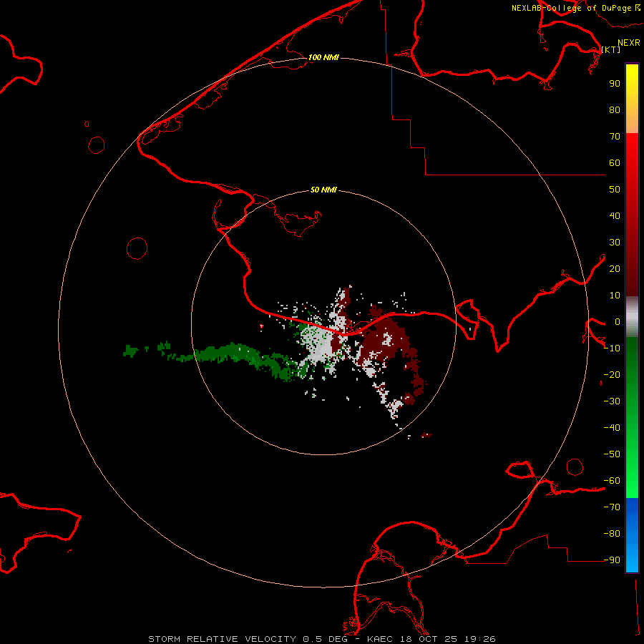
Task: Click the 40 value on velocity scale
Action: tap(615, 215)
